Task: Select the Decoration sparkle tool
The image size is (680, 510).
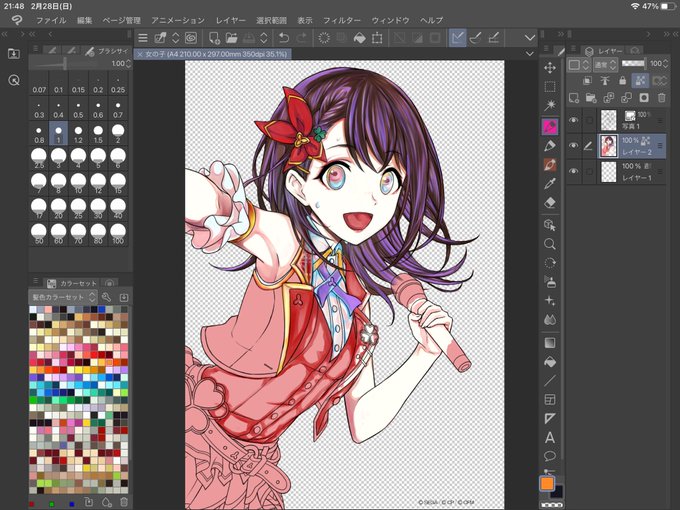Action: pos(550,301)
